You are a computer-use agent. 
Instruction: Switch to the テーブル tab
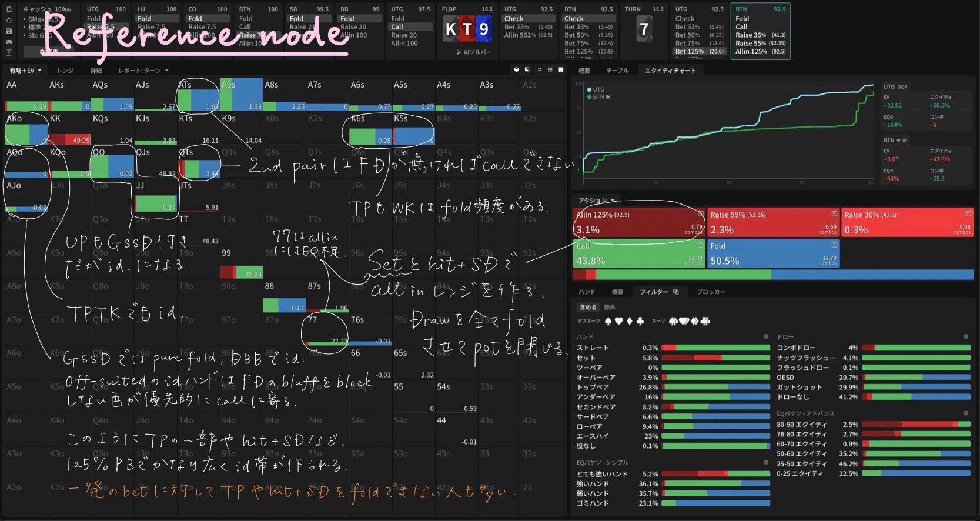pos(617,71)
